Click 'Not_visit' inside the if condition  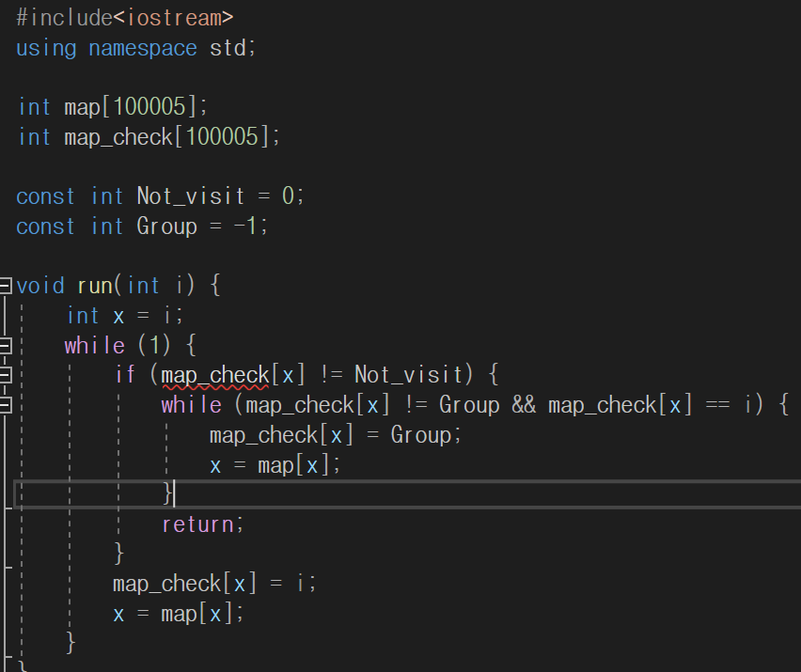coord(408,375)
